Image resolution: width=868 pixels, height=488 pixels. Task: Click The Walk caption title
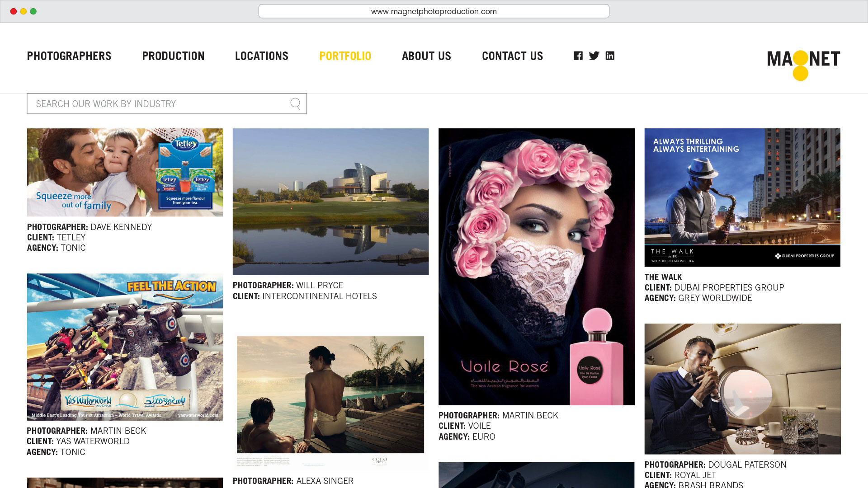(663, 277)
